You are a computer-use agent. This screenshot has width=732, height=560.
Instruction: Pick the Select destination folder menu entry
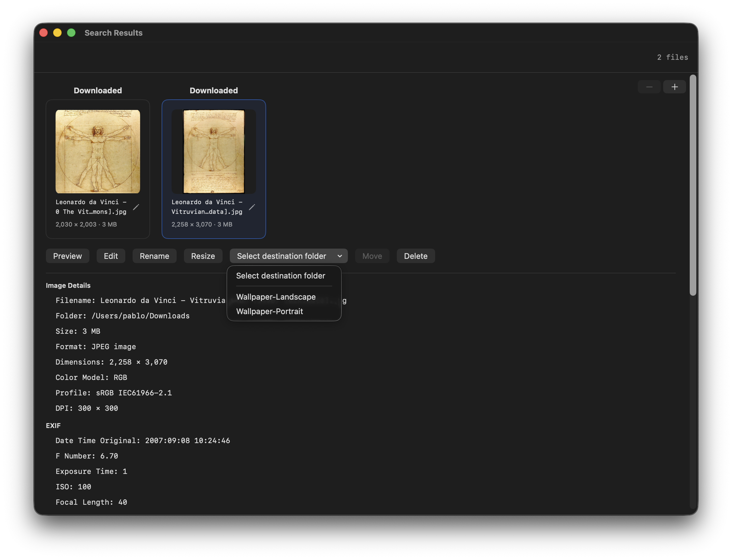[x=281, y=276]
